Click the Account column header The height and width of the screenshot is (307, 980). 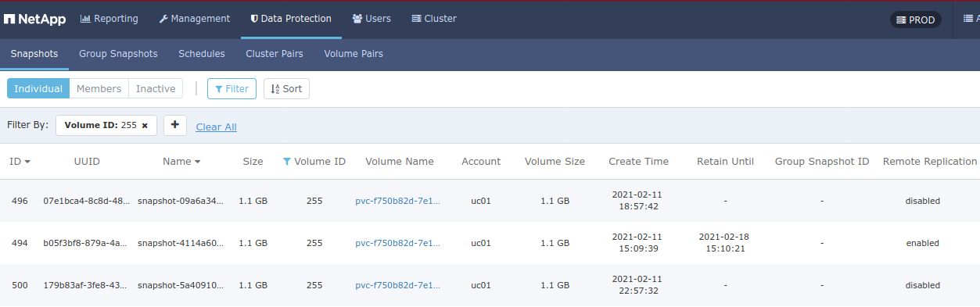pos(481,162)
